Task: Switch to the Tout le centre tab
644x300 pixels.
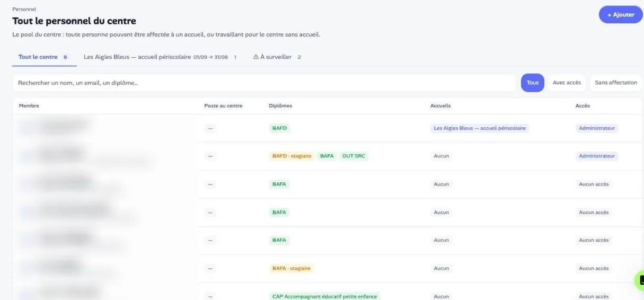Action: (x=44, y=57)
